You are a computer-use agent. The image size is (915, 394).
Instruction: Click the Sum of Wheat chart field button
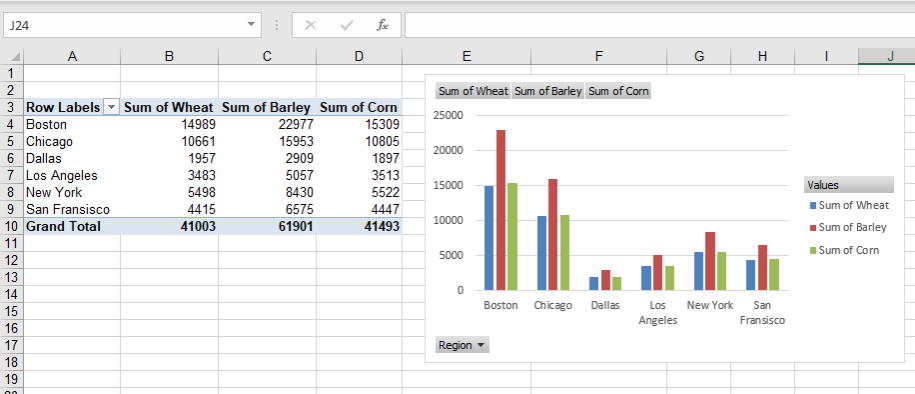click(473, 91)
